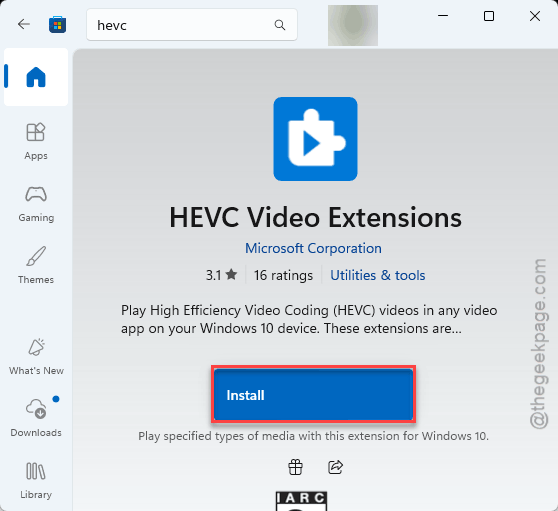This screenshot has width=558, height=511.
Task: Open the What's New section
Action: 36,357
